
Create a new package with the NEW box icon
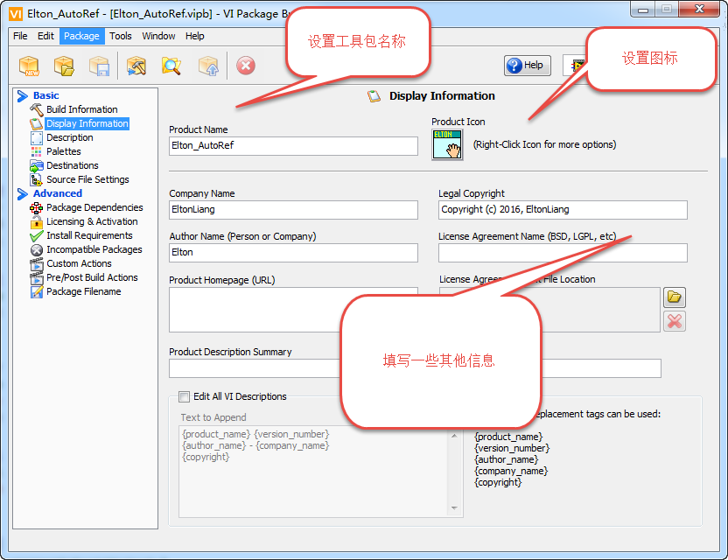click(29, 66)
